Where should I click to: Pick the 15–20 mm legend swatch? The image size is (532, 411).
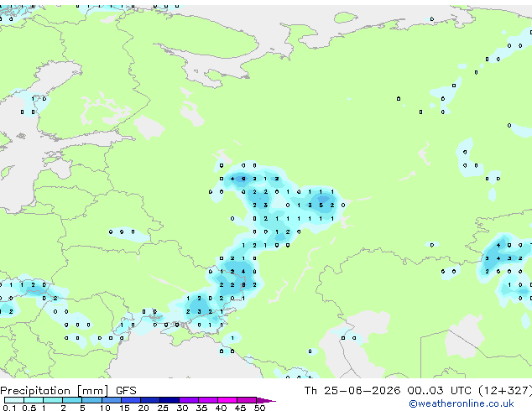pyautogui.click(x=130, y=400)
